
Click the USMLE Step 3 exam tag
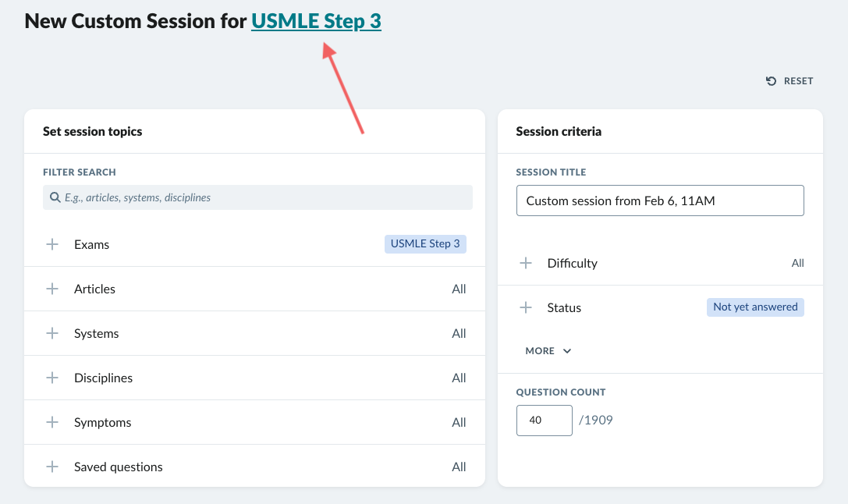click(425, 244)
